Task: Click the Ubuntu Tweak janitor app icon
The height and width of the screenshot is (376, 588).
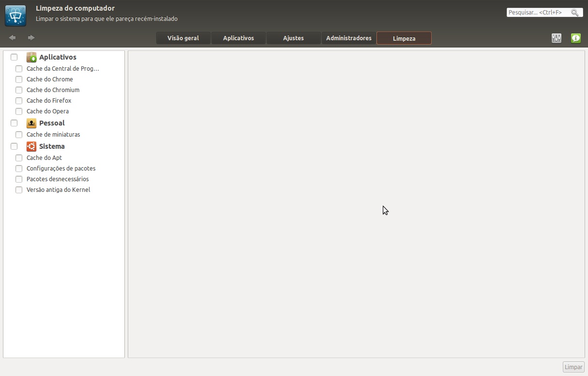Action: (15, 16)
